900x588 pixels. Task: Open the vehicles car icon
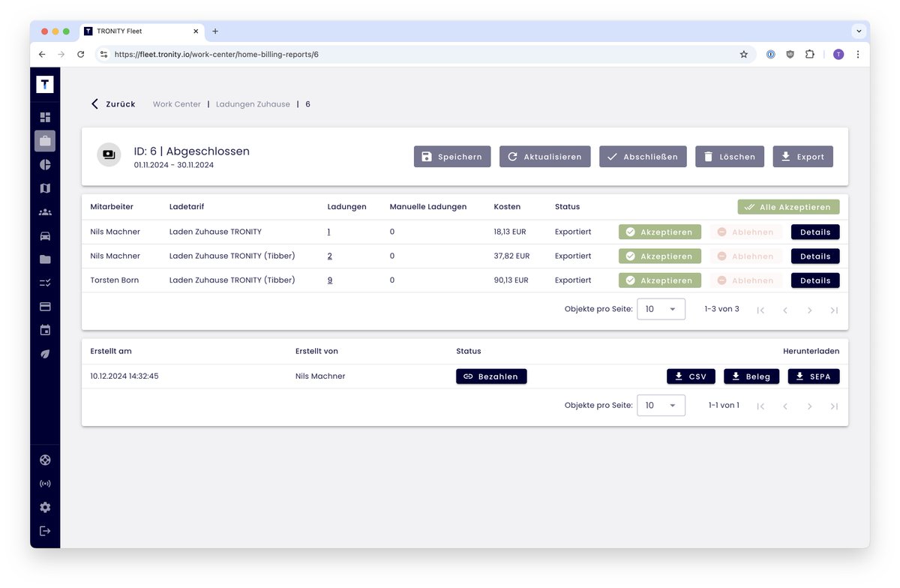tap(45, 235)
